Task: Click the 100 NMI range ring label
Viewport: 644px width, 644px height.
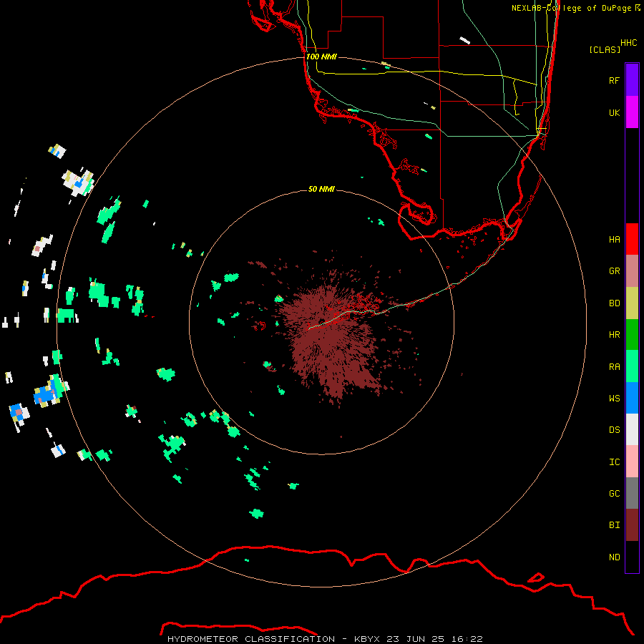Action: [321, 57]
